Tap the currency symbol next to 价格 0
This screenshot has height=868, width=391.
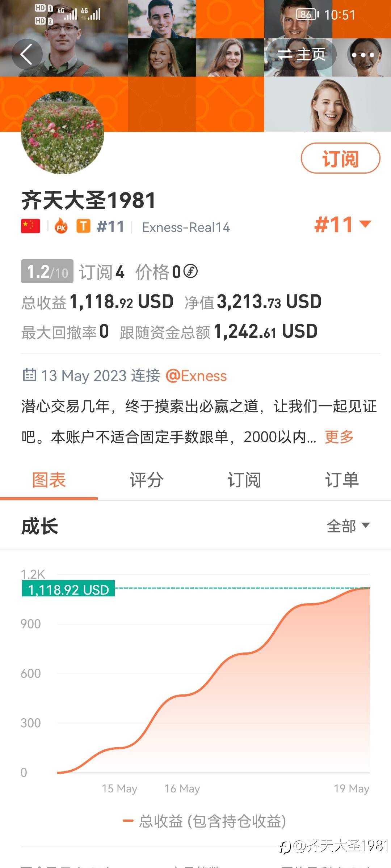pyautogui.click(x=190, y=271)
